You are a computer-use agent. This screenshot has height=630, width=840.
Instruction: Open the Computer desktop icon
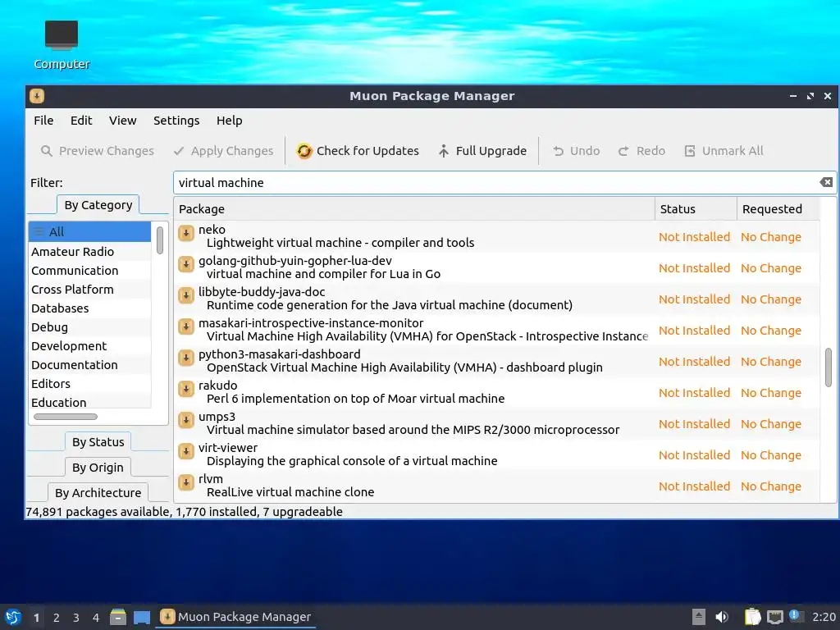click(x=61, y=45)
